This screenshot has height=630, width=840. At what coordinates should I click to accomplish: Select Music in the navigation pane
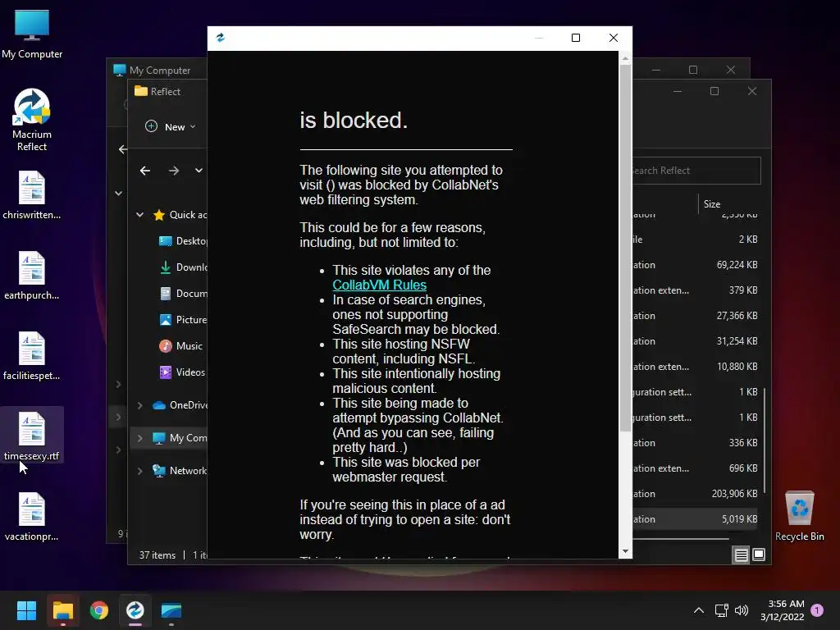(x=181, y=346)
